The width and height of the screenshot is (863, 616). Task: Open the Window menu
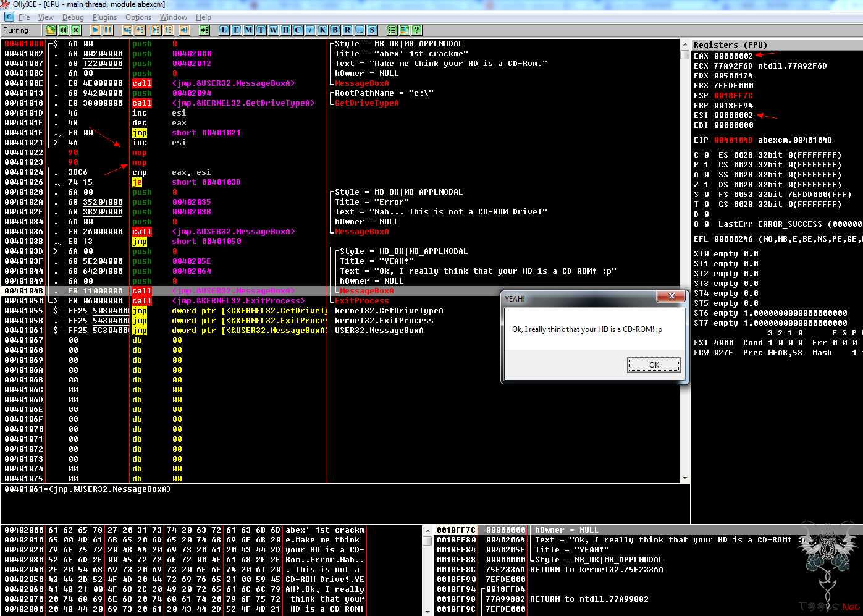point(174,17)
